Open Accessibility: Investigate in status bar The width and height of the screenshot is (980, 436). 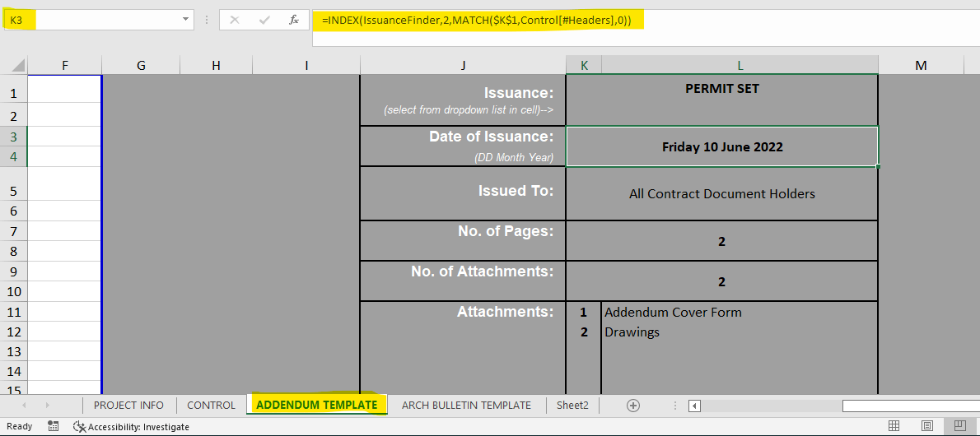[131, 427]
